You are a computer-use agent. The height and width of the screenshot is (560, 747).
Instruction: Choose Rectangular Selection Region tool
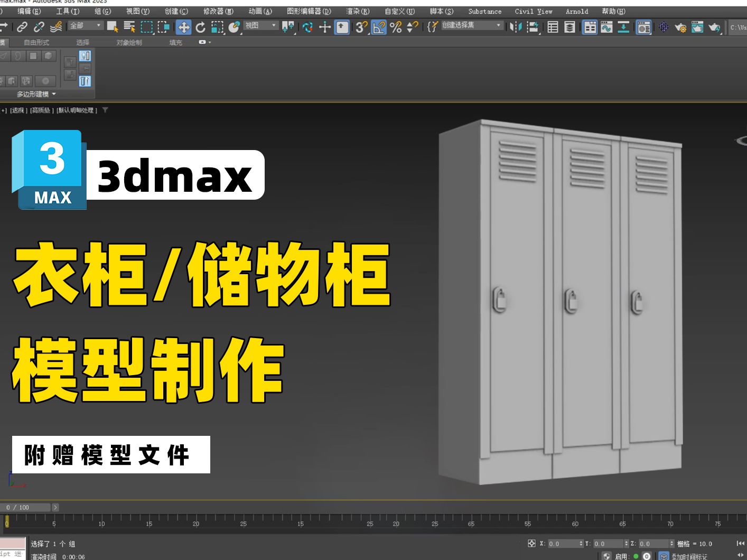(x=147, y=26)
